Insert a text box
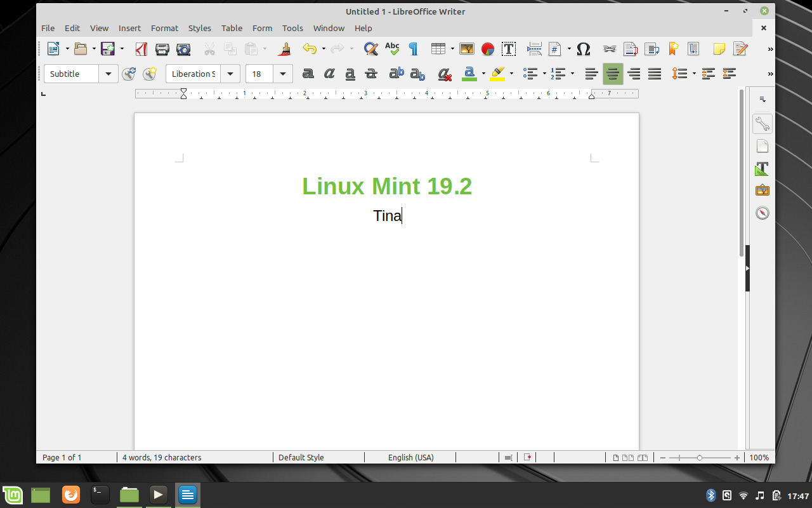The height and width of the screenshot is (508, 812). [508, 49]
